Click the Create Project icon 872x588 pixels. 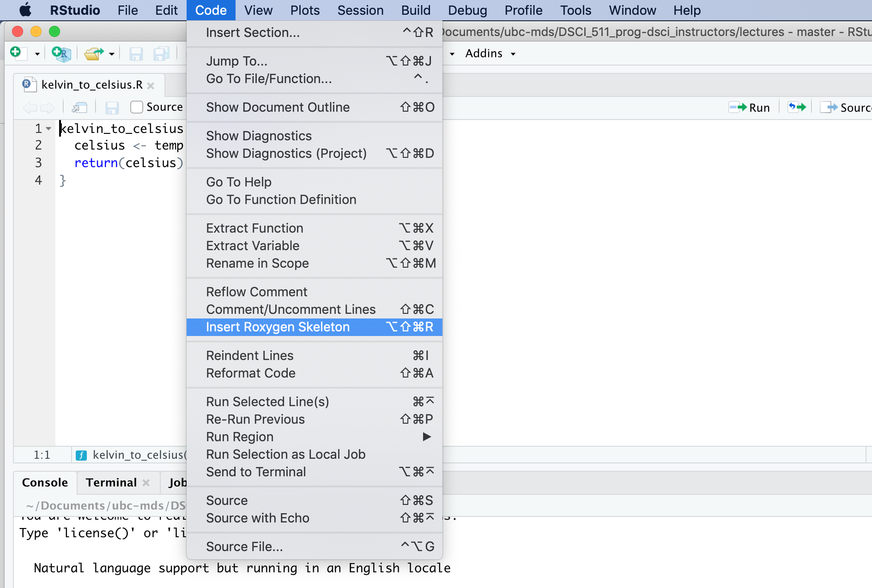(61, 54)
